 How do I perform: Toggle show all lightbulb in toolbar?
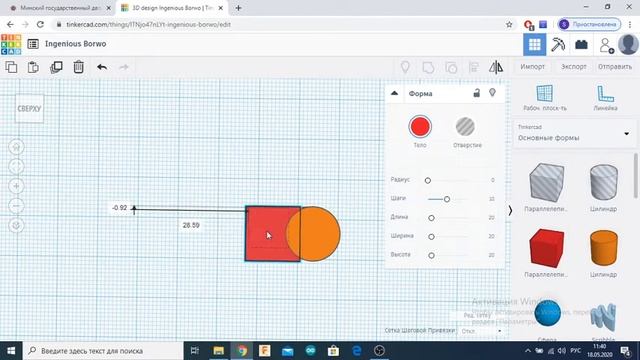(405, 67)
